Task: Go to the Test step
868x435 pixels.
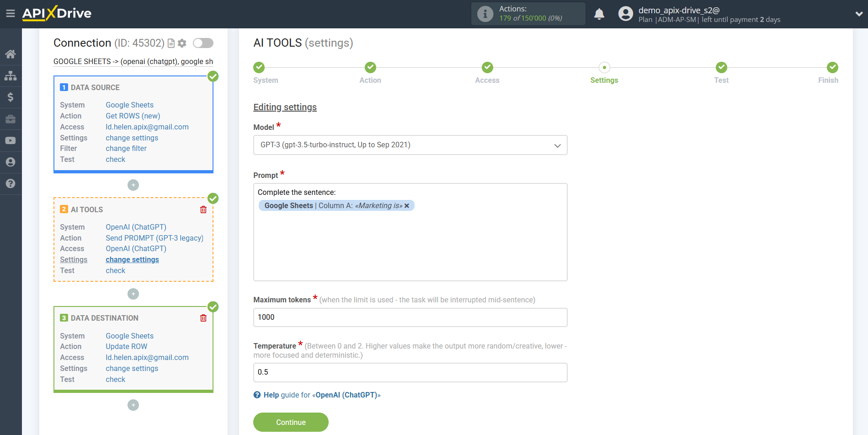Action: pyautogui.click(x=721, y=68)
